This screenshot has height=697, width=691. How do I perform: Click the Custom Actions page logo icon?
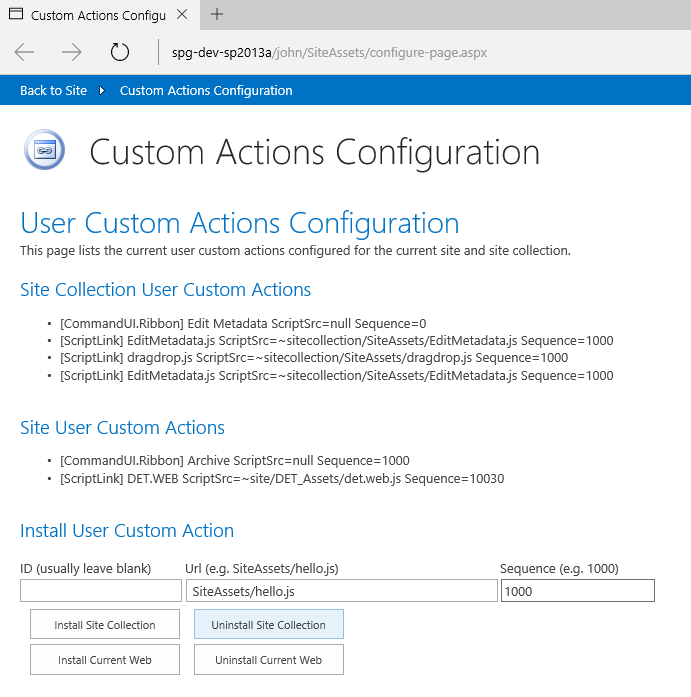44,151
